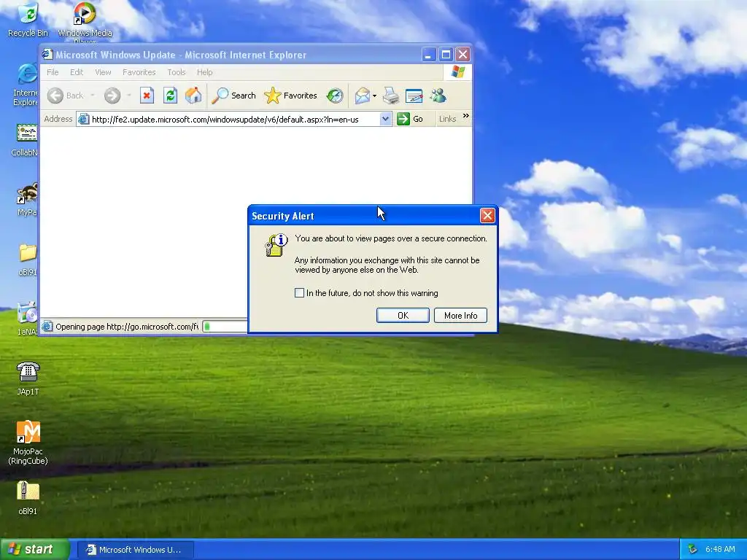747x560 pixels.
Task: Maximize the Internet Explorer window
Action: tap(446, 54)
